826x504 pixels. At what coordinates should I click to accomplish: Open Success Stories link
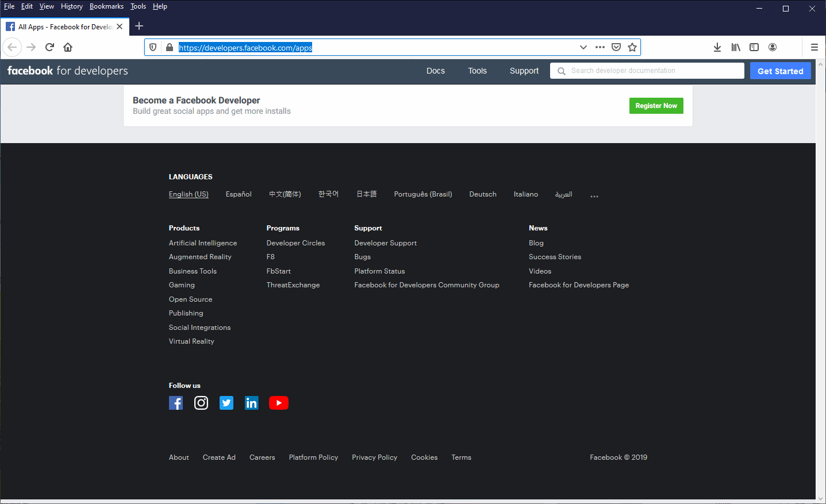(x=555, y=257)
